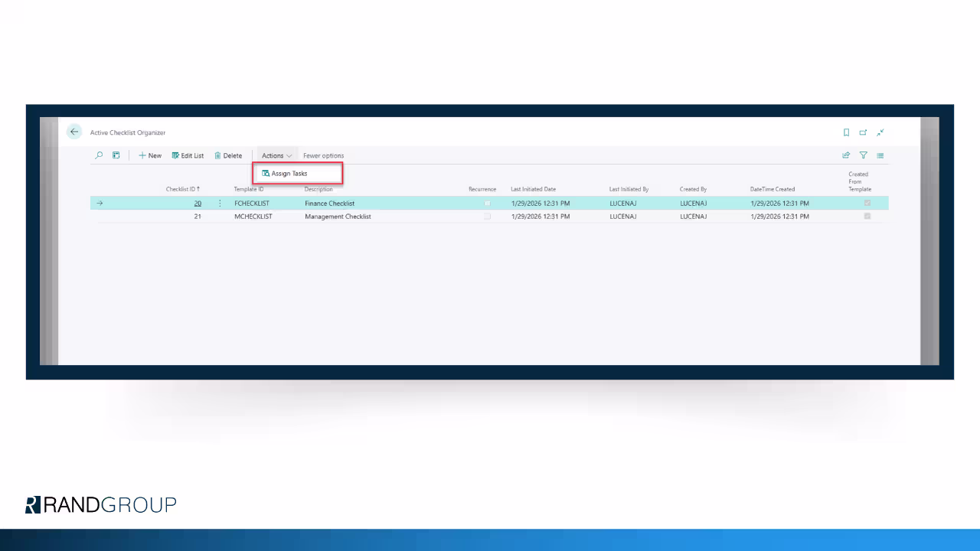The image size is (980, 551).
Task: Click the Delete button
Action: point(228,155)
